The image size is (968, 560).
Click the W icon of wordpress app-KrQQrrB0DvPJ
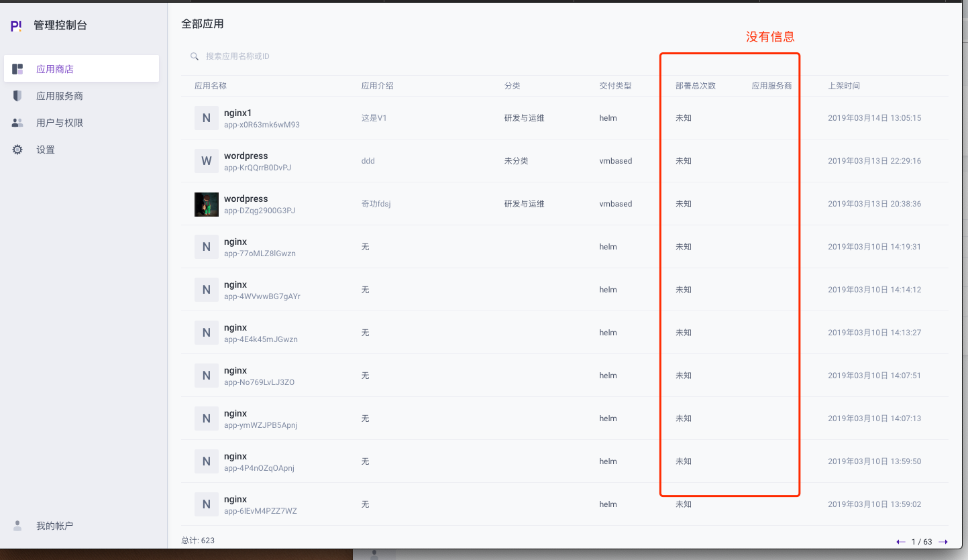(x=207, y=161)
